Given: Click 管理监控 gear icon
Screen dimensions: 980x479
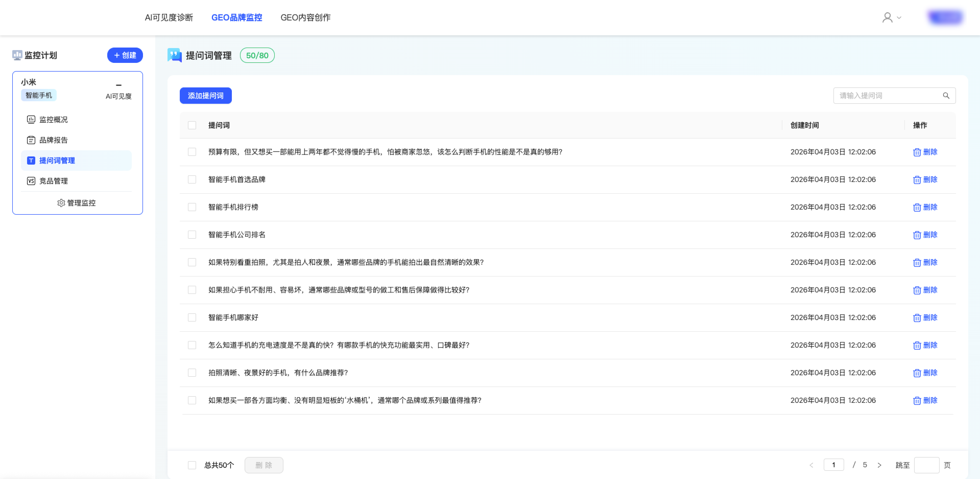Looking at the screenshot, I should pos(61,203).
